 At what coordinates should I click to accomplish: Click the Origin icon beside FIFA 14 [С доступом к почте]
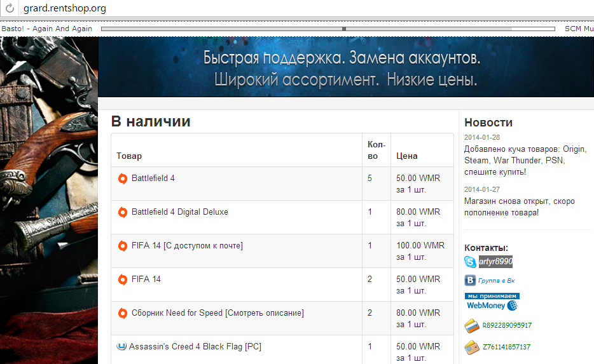point(122,246)
